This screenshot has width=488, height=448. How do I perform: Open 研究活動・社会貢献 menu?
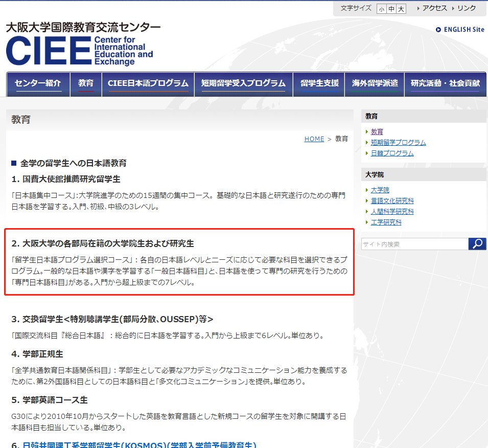click(x=445, y=84)
